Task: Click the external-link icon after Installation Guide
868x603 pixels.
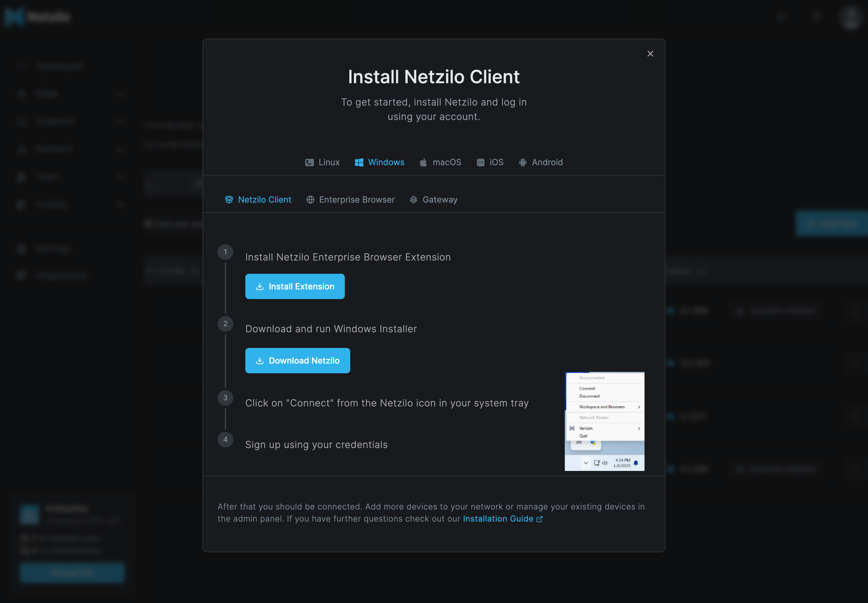Action: coord(539,519)
